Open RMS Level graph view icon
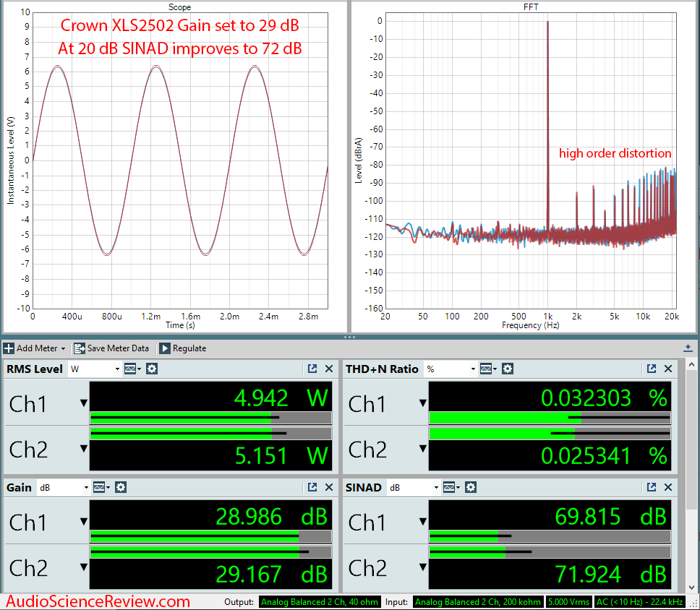The image size is (700, 610). pos(132,369)
